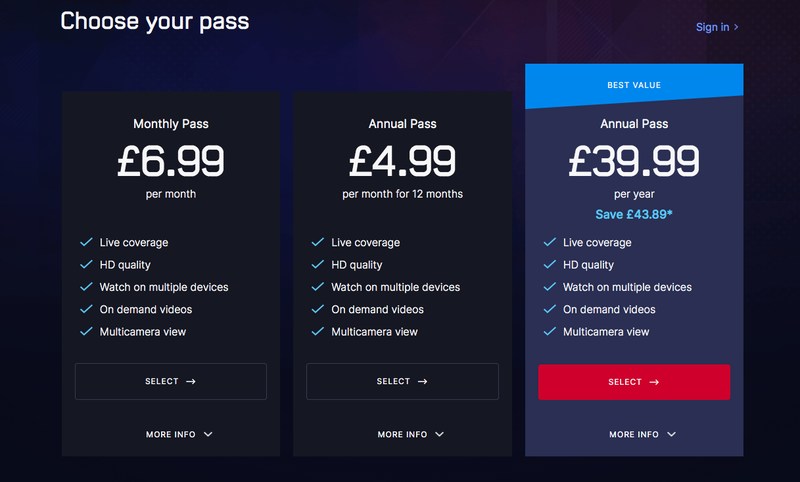Viewport: 800px width, 482px height.
Task: Expand More Info under Monthly Pass
Action: click(x=179, y=434)
